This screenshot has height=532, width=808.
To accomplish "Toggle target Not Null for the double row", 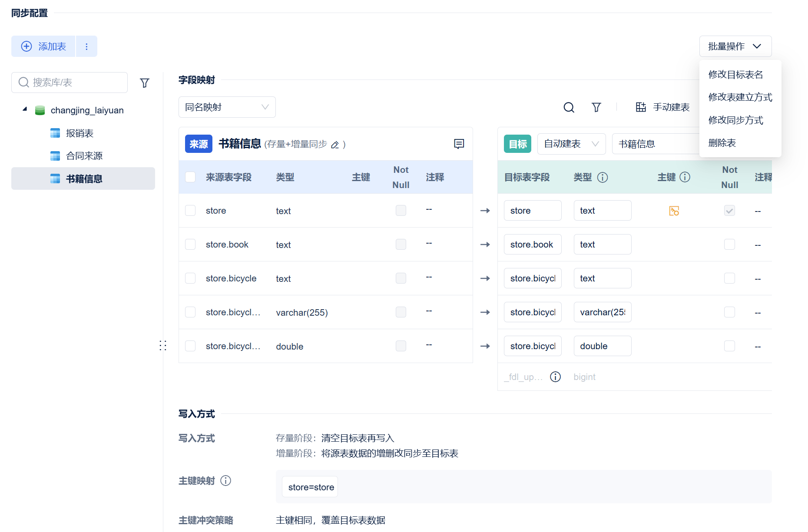I will (x=729, y=346).
